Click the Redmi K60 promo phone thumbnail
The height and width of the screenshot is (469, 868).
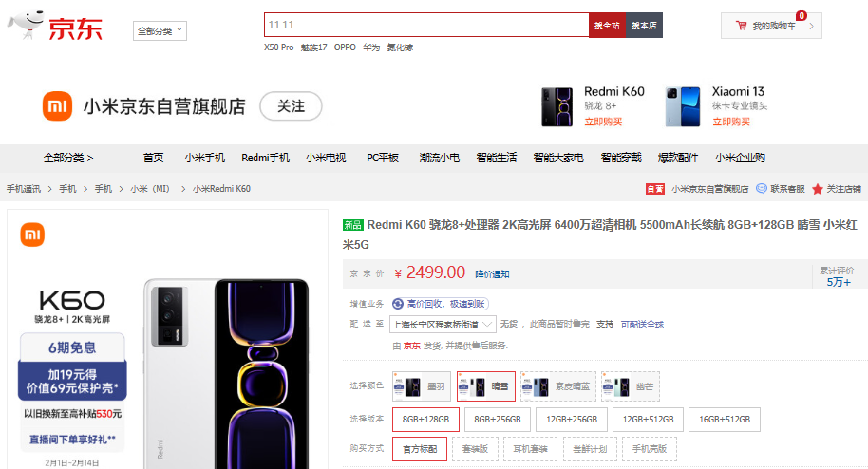[x=557, y=107]
